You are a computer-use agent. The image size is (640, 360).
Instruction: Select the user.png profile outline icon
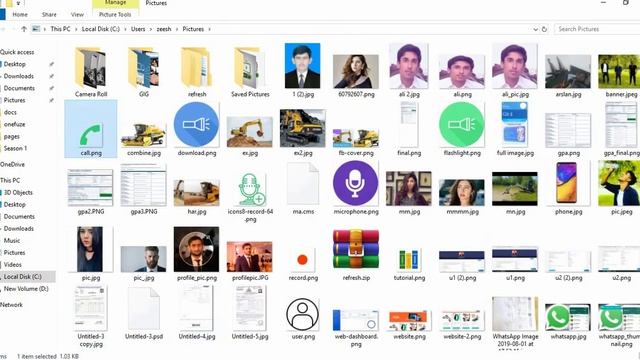click(x=303, y=318)
